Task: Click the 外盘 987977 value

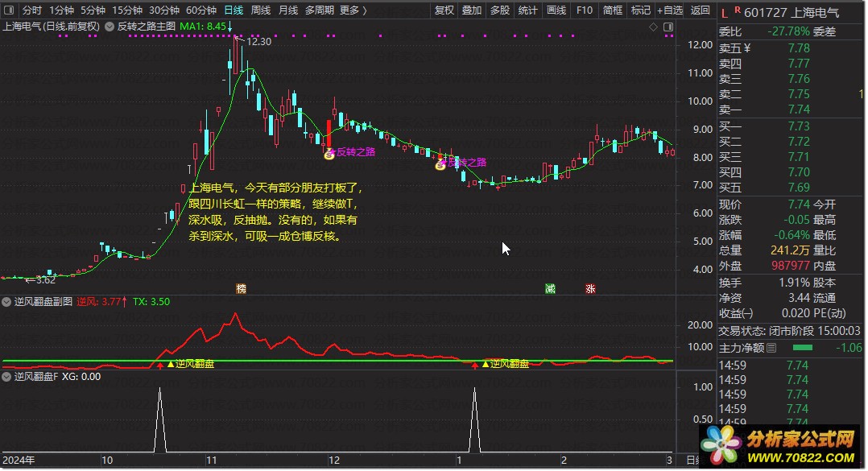Action: (x=791, y=266)
